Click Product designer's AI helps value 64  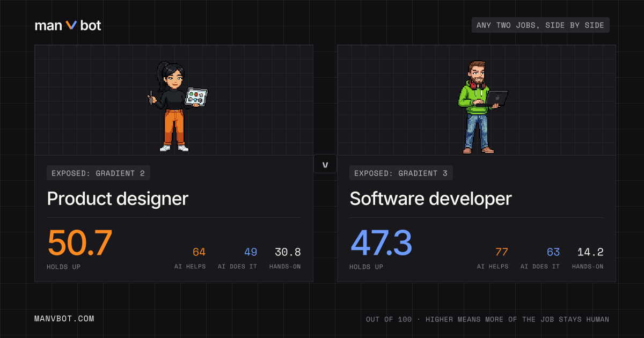point(199,252)
